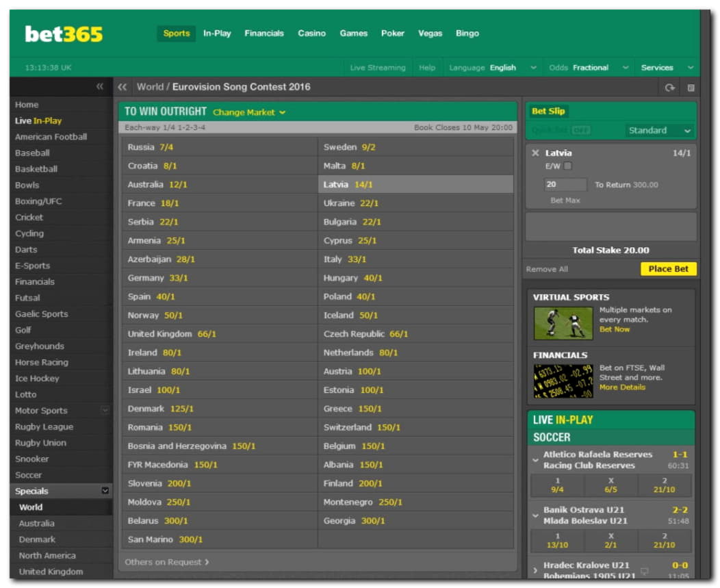Click the Place Bet button
The width and height of the screenshot is (720, 588).
668,269
